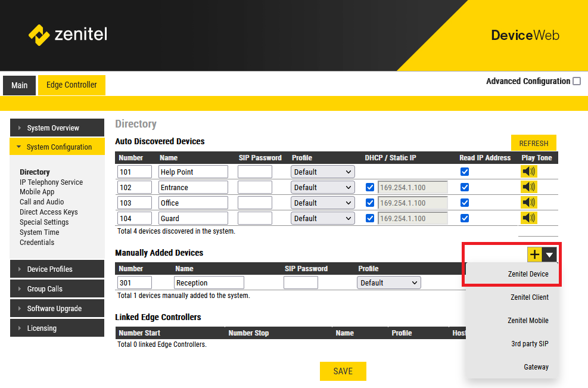Image resolution: width=588 pixels, height=388 pixels.
Task: Play tone for Entrance device
Action: 528,187
